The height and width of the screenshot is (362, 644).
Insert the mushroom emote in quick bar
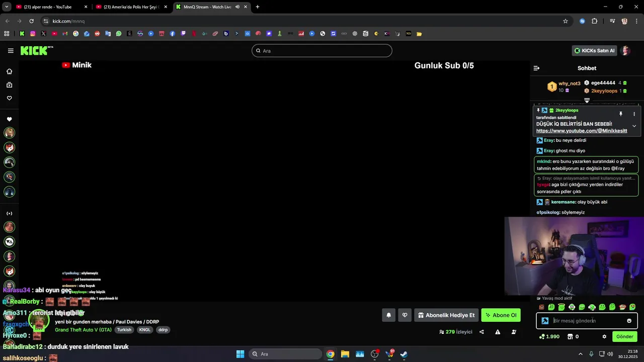(622, 307)
